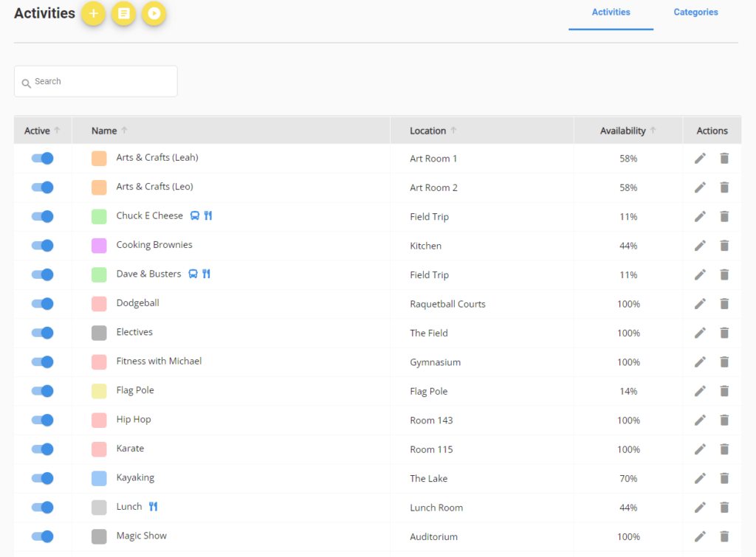Select the Activities tab

point(611,13)
